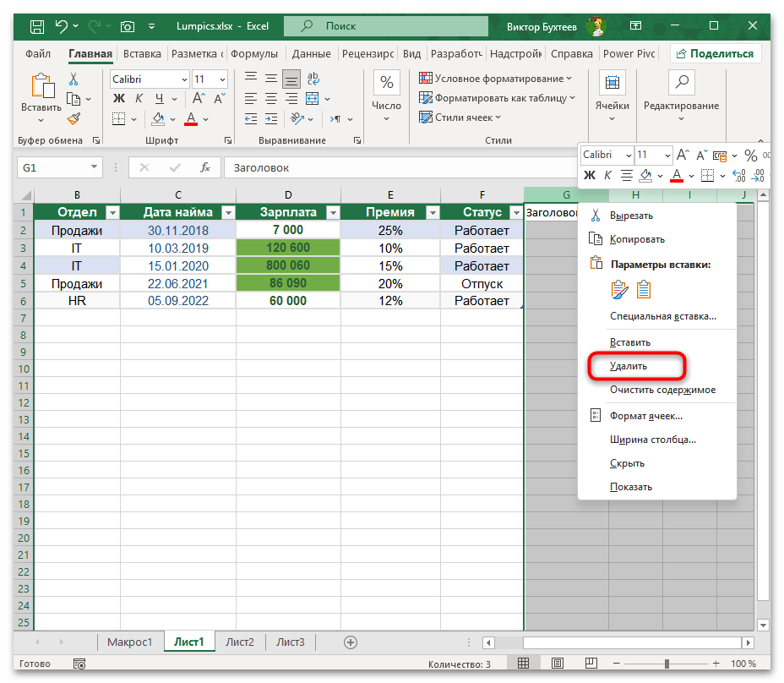Switch to the Лист2 sheet tab
The image size is (784, 683).
coord(240,642)
